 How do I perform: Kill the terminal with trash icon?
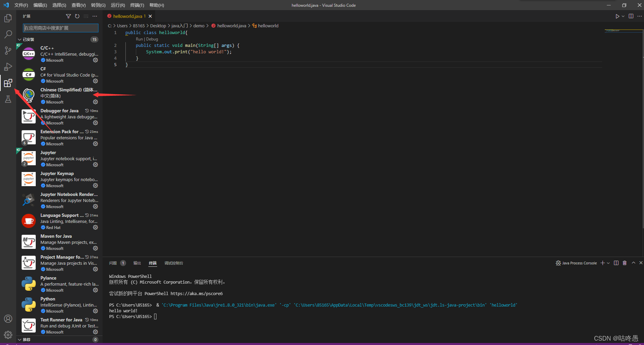coord(624,263)
